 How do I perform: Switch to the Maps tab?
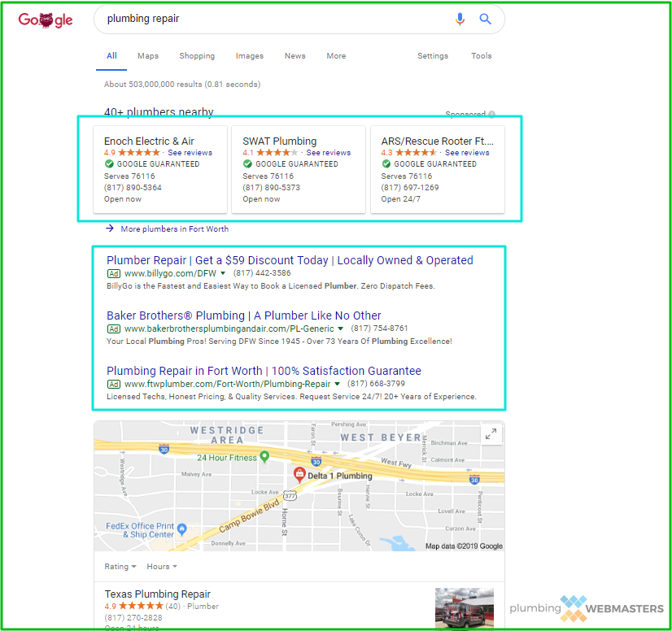pos(148,55)
